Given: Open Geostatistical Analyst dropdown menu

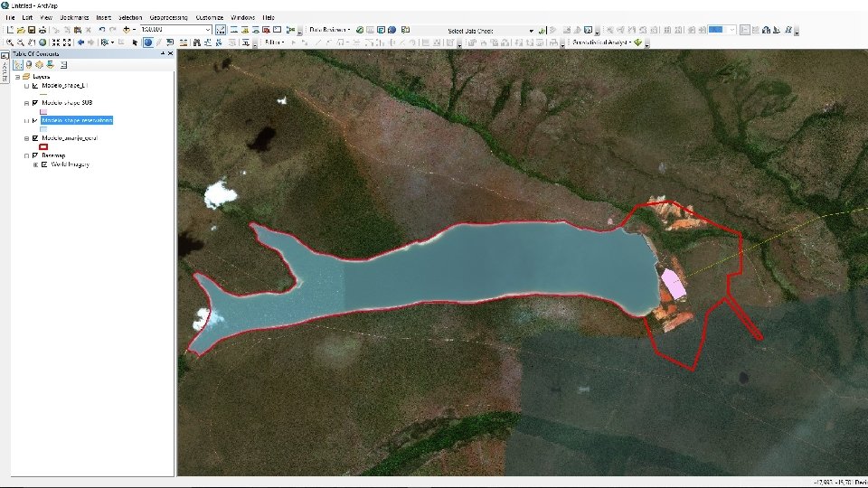Looking at the screenshot, I should [602, 42].
